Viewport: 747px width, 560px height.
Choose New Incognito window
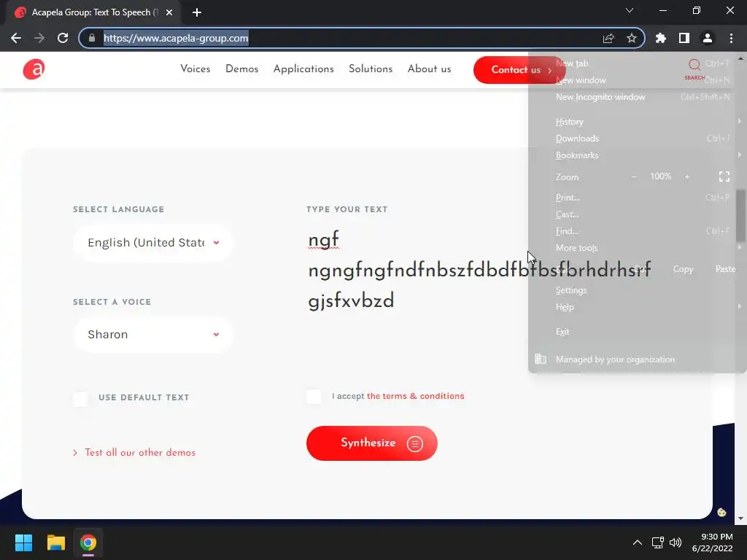(x=637, y=97)
